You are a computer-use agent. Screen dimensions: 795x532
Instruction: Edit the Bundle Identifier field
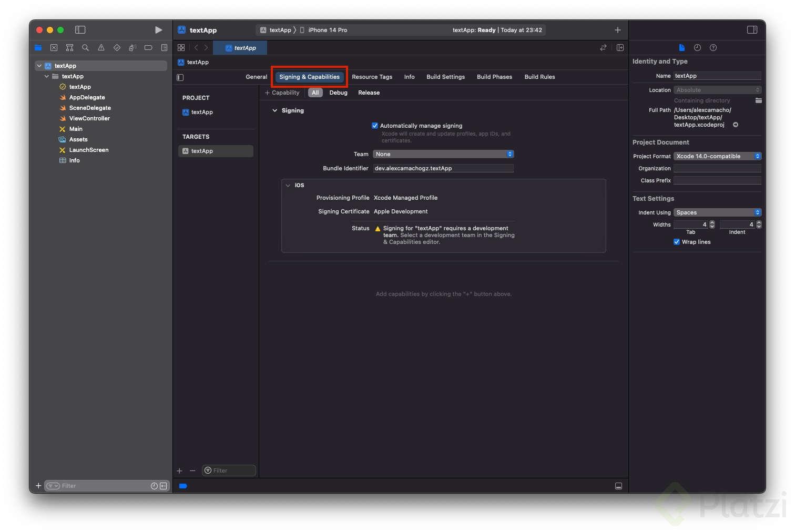[443, 168]
